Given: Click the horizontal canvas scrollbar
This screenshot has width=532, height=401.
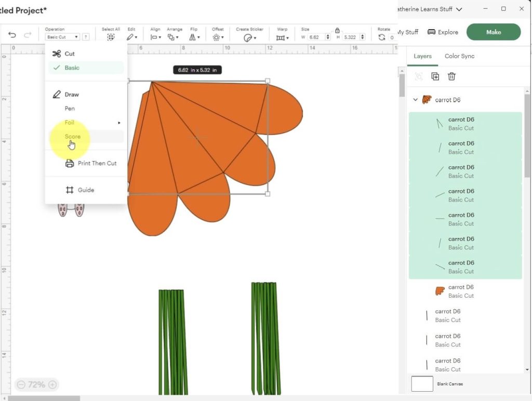Looking at the screenshot, I should coord(44,398).
